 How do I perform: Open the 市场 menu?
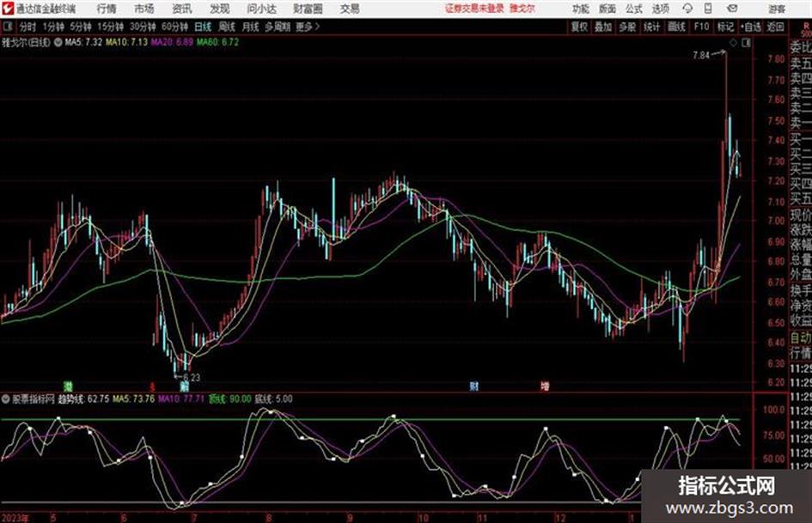[144, 9]
